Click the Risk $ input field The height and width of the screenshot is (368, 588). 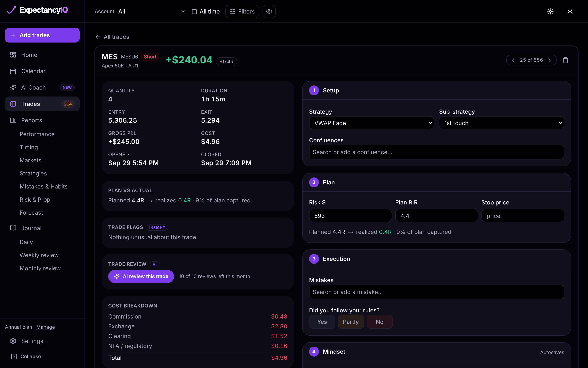(x=350, y=216)
